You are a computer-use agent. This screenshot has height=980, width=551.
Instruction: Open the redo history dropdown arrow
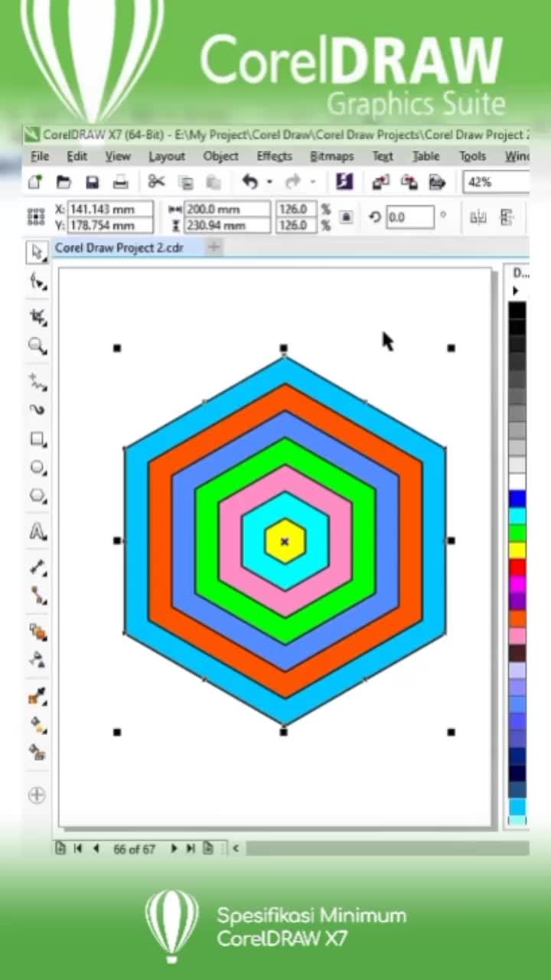tap(311, 182)
